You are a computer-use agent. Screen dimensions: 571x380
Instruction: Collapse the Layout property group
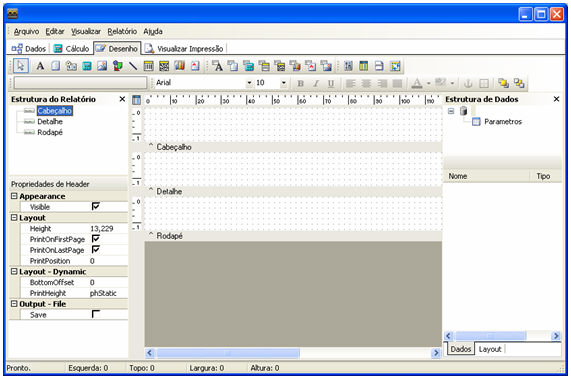pyautogui.click(x=14, y=217)
